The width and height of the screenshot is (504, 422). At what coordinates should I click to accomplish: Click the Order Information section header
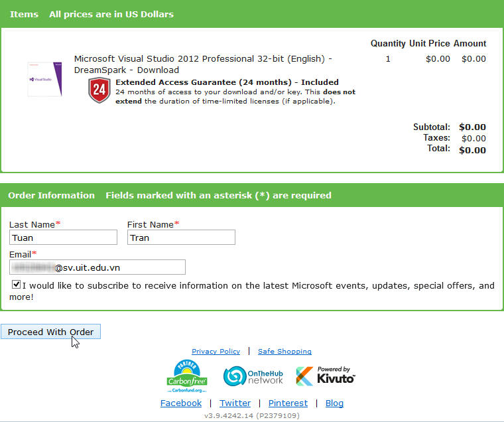coord(51,195)
